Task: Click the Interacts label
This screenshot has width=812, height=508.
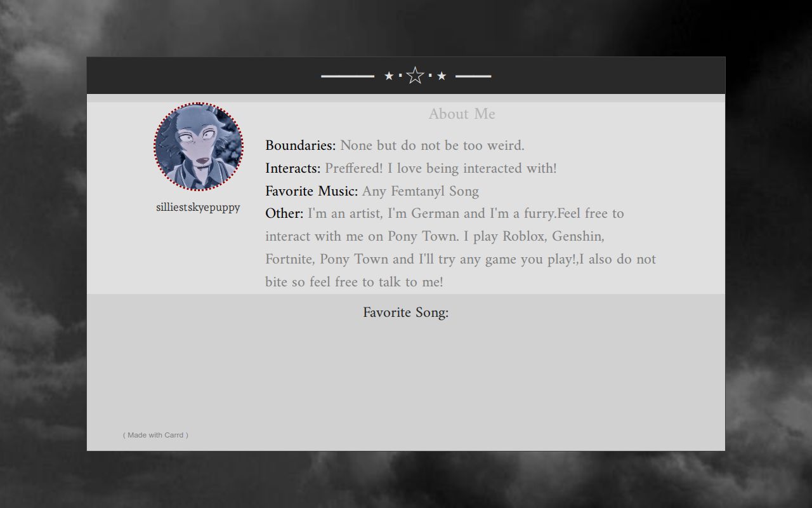Action: coord(292,168)
